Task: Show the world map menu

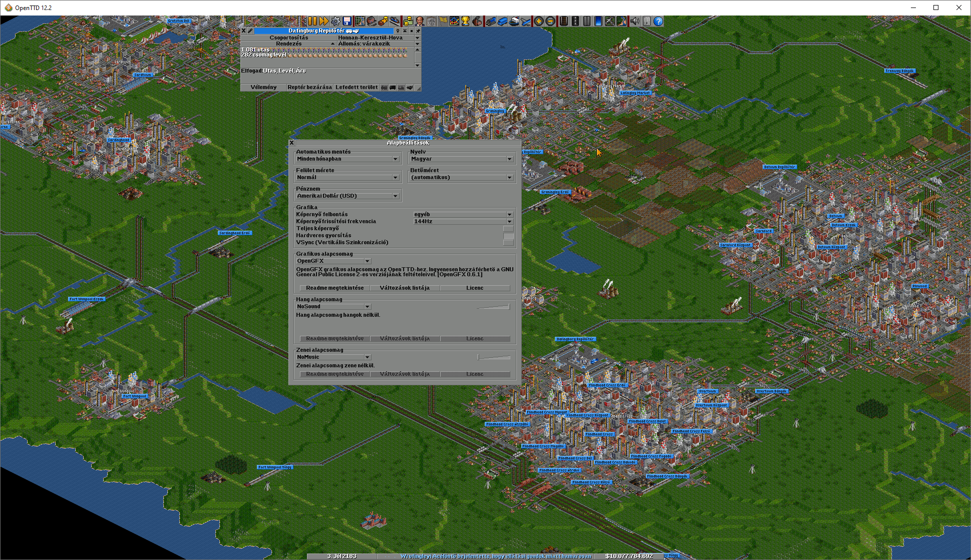Action: point(360,21)
